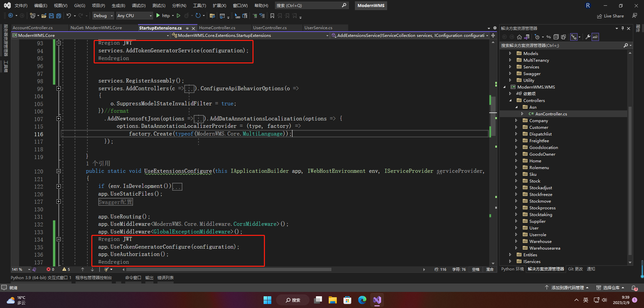The image size is (644, 308).
Task: Click the comment selection lines icon
Action: point(255,16)
